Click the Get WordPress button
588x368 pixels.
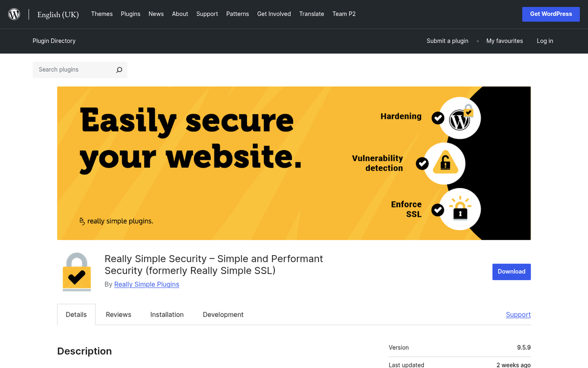pyautogui.click(x=551, y=14)
